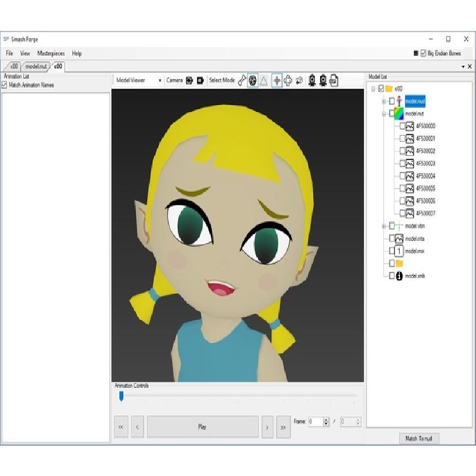Collapse the c00 tree node

click(374, 89)
